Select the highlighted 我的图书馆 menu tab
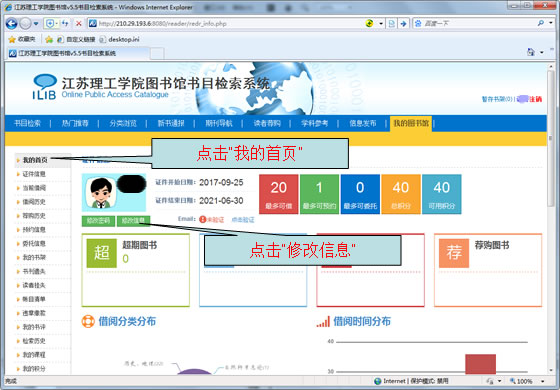The height and width of the screenshot is (390, 560). (x=411, y=124)
